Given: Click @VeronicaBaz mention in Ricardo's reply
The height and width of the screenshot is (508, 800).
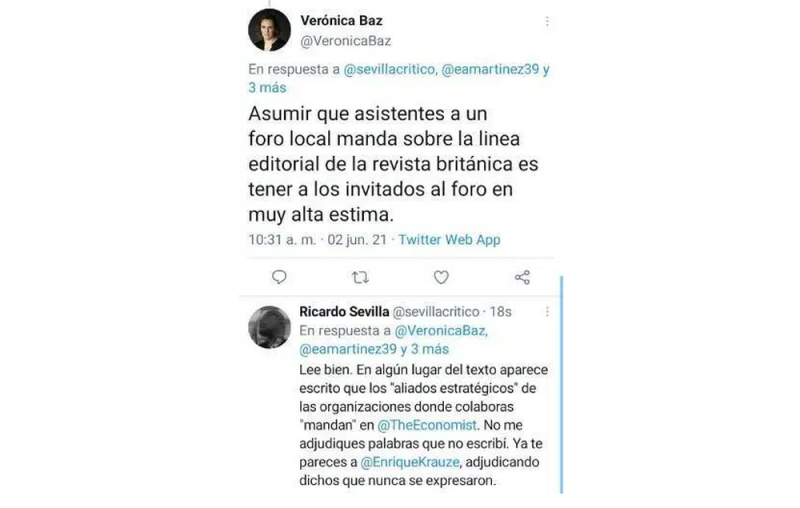Looking at the screenshot, I should (441, 331).
